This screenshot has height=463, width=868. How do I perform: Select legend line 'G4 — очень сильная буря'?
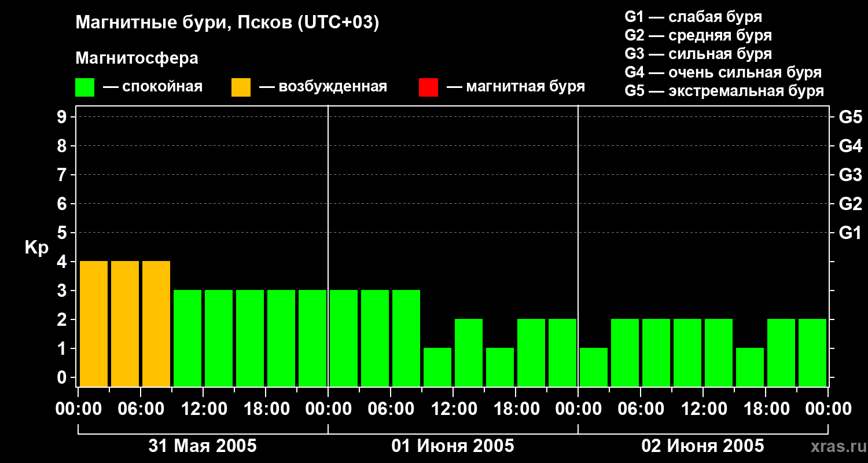click(723, 72)
